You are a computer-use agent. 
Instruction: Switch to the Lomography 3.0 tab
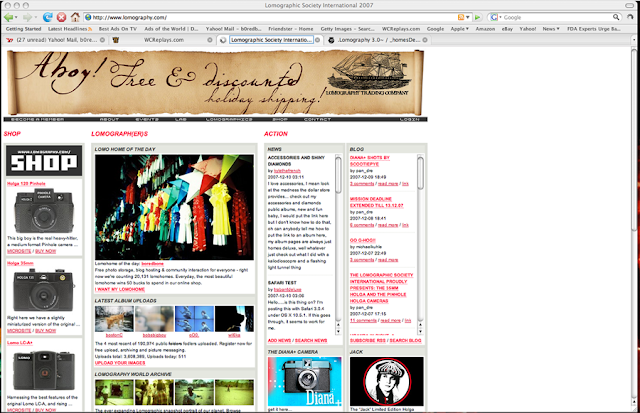pyautogui.click(x=378, y=40)
